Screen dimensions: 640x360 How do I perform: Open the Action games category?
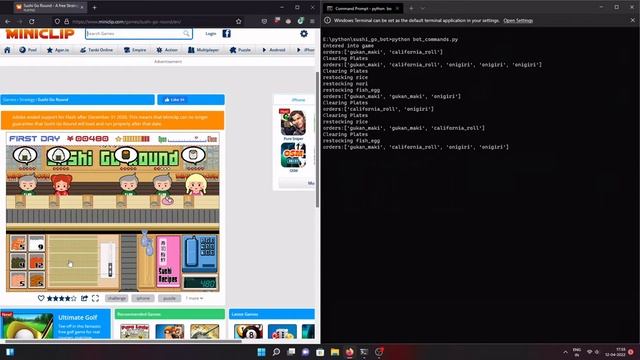pos(167,50)
